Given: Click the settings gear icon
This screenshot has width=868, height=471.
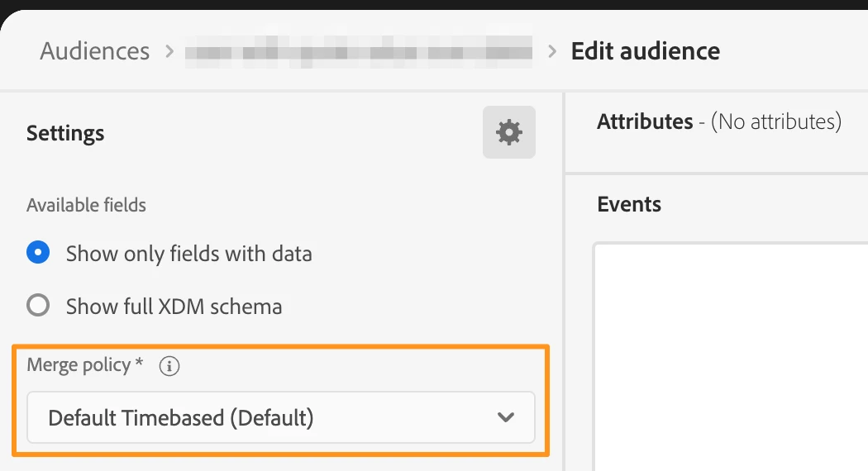Looking at the screenshot, I should pyautogui.click(x=508, y=132).
